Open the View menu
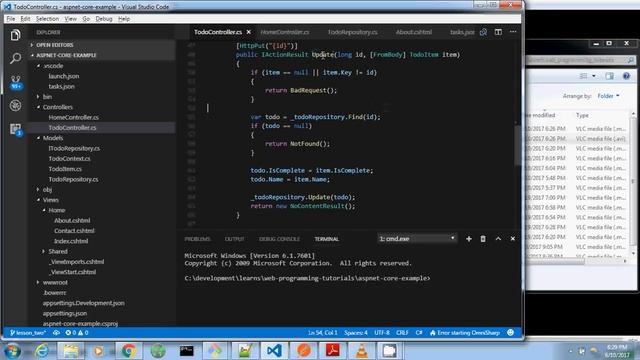640x360 pixels. tap(71, 19)
